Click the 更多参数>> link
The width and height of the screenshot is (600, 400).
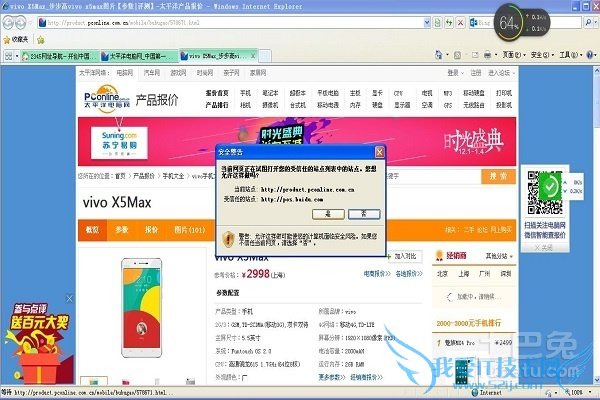pos(332,377)
